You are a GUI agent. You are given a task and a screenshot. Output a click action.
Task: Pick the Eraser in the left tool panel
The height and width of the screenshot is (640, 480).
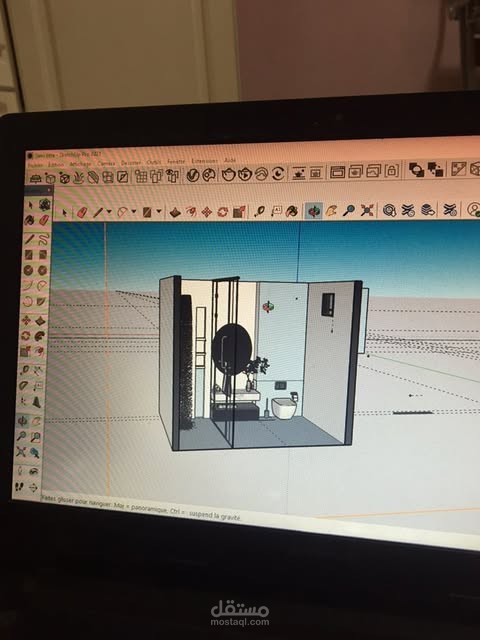pyautogui.click(x=44, y=220)
